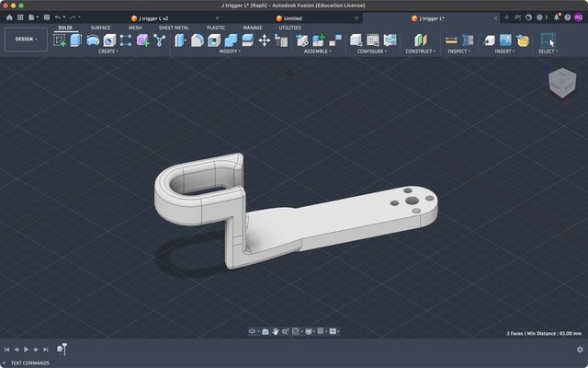Screen dimensions: 588x368
Task: Switch to the SURFACE ribbon tab
Action: pos(100,28)
